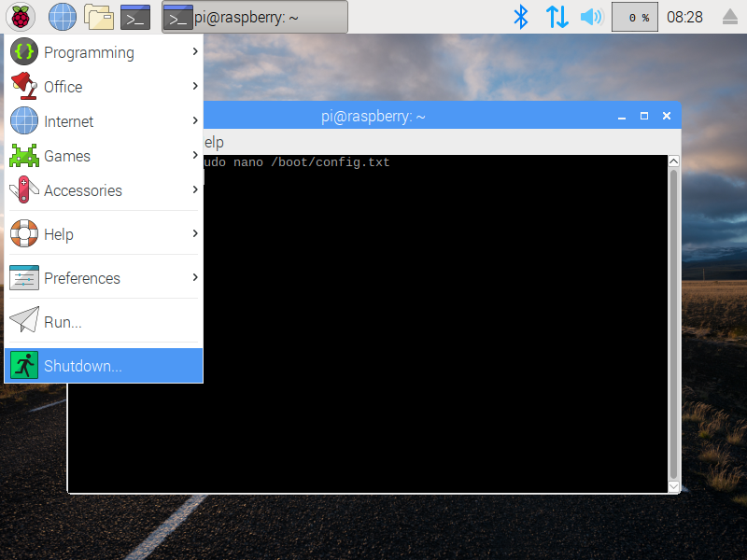The image size is (747, 560).
Task: Open the Games menu category
Action: (104, 156)
